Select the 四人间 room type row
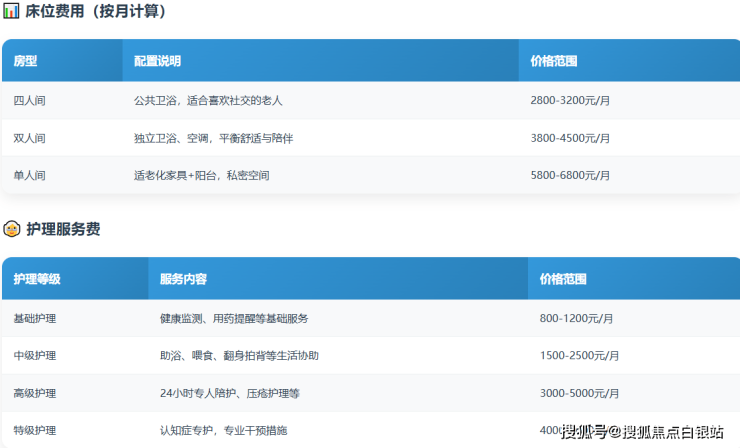 click(x=29, y=101)
